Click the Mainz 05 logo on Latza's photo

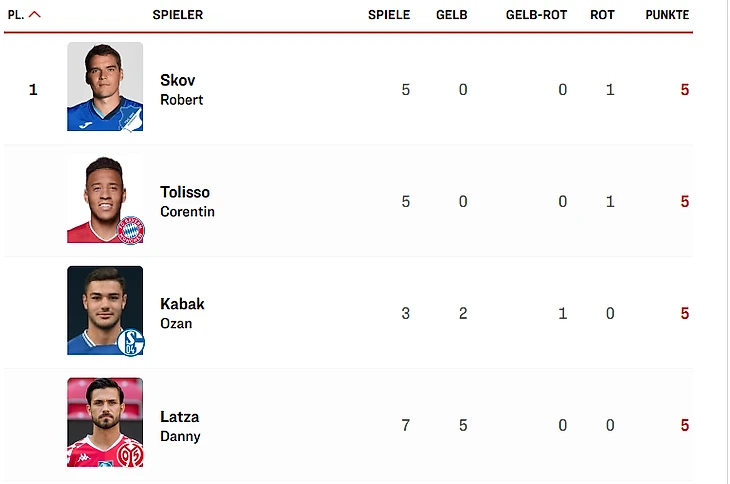[131, 455]
